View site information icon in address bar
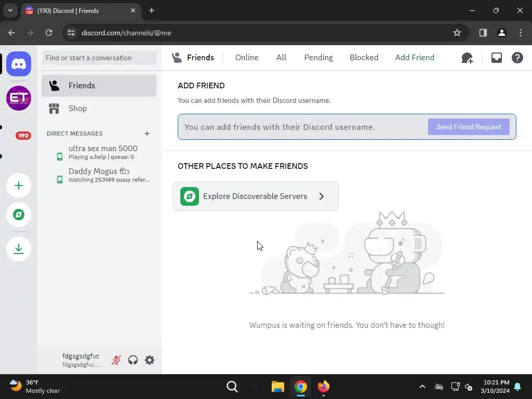 [71, 33]
